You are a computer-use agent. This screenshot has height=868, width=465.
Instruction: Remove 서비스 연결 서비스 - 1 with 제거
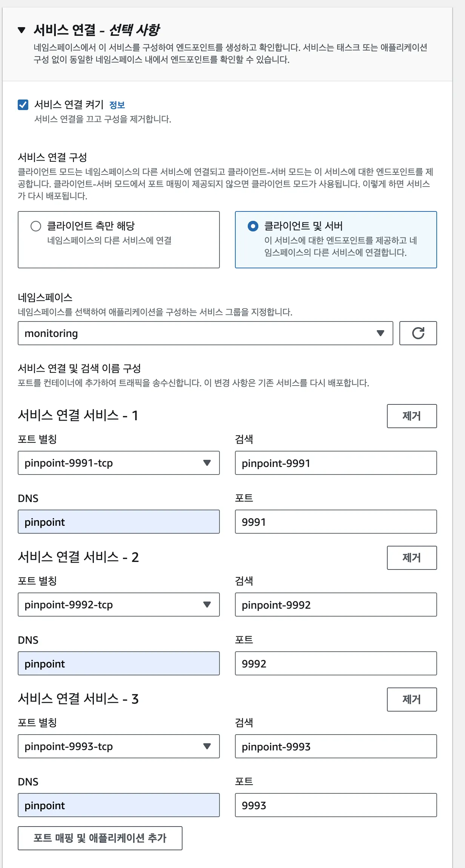coord(411,416)
